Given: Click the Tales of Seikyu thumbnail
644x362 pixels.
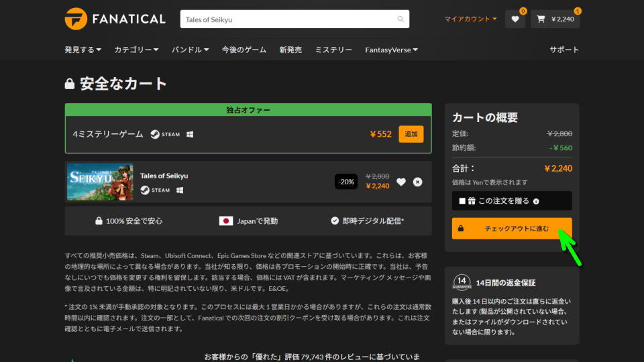Looking at the screenshot, I should coord(100,182).
